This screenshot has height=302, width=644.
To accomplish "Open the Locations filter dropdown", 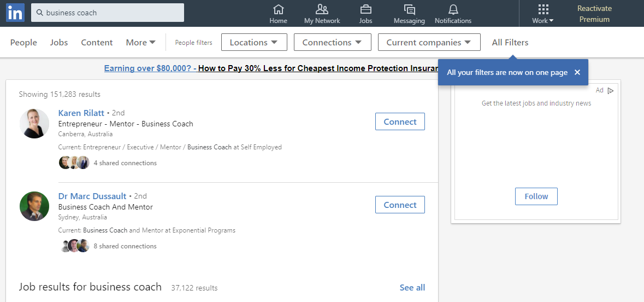I will pyautogui.click(x=254, y=42).
